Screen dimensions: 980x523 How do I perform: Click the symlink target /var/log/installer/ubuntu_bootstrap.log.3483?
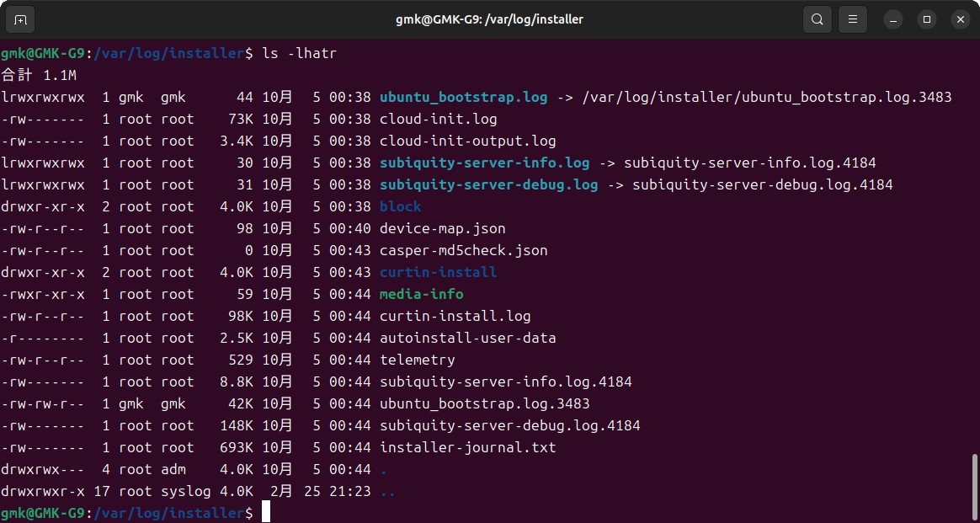[766, 98]
